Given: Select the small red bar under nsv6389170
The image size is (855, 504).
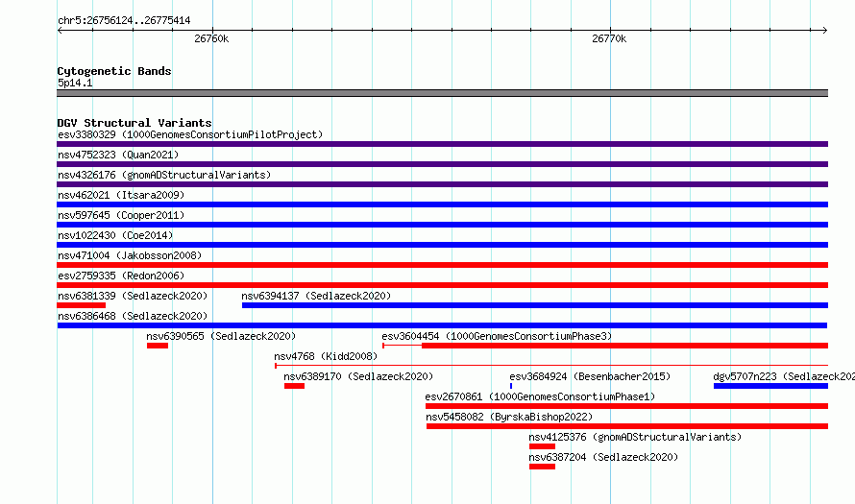Looking at the screenshot, I should click(x=295, y=386).
